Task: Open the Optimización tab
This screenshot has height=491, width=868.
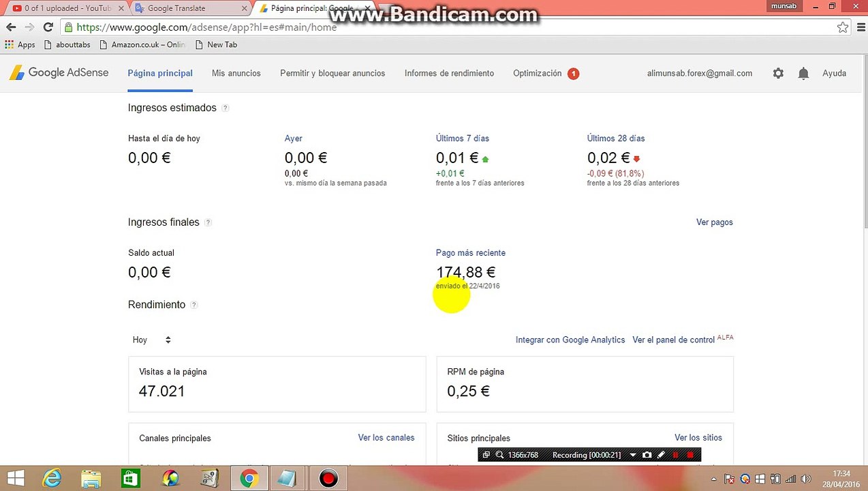Action: pos(537,73)
